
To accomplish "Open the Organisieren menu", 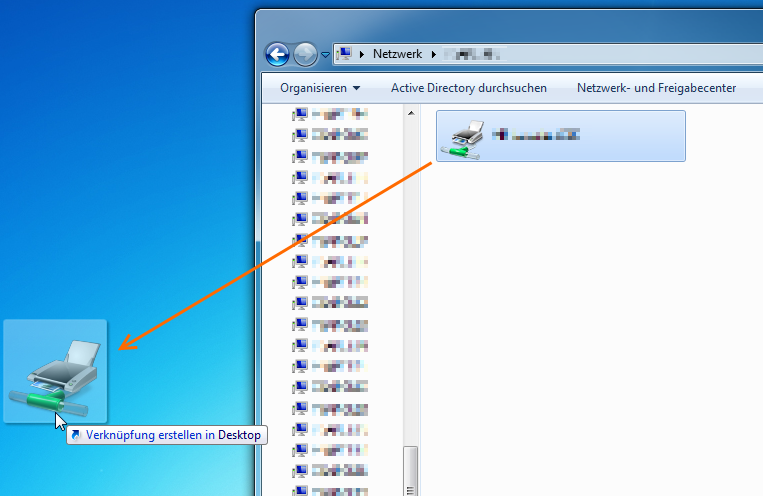I will [320, 88].
